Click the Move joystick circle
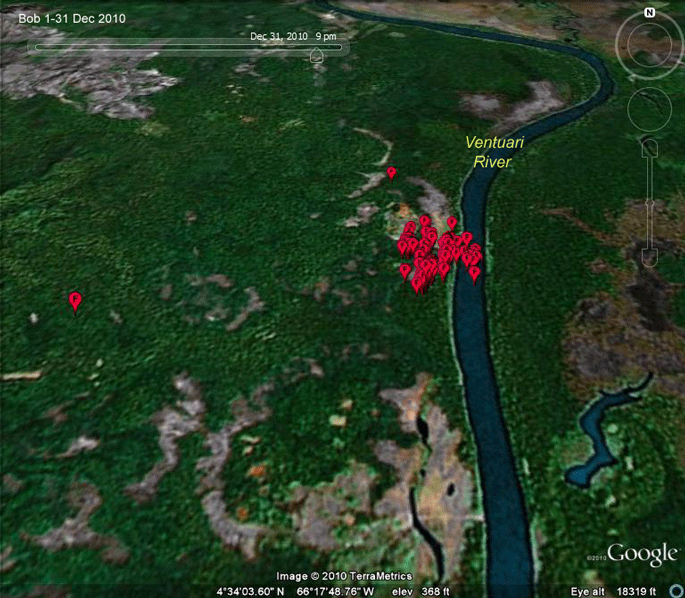Image resolution: width=685 pixels, height=598 pixels. click(x=649, y=109)
